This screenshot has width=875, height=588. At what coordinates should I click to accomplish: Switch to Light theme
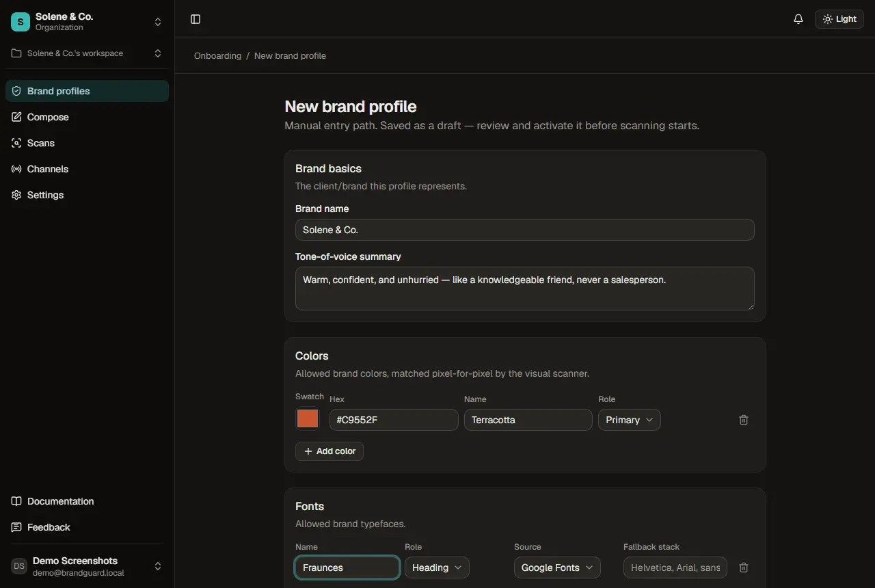(x=839, y=19)
